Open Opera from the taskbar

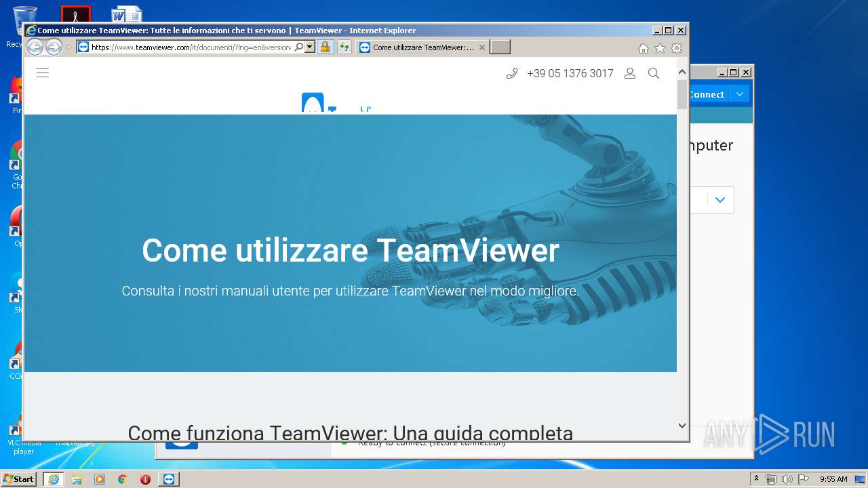[145, 479]
